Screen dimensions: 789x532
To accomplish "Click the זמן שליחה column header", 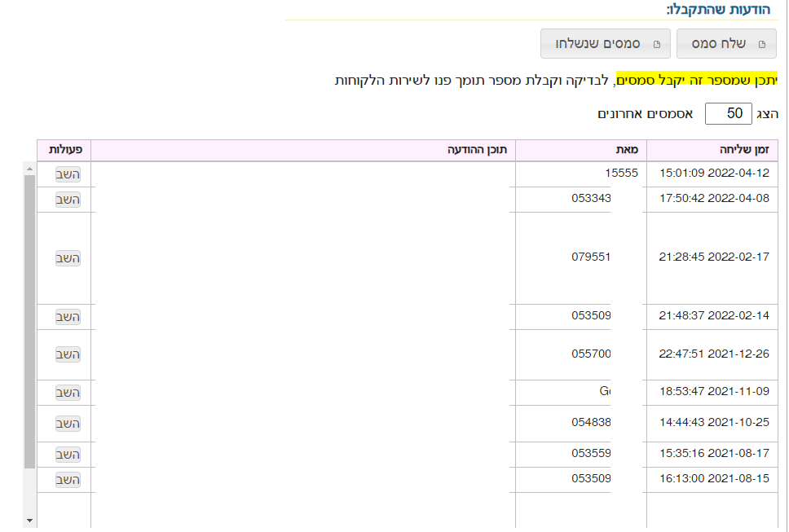I will [740, 150].
